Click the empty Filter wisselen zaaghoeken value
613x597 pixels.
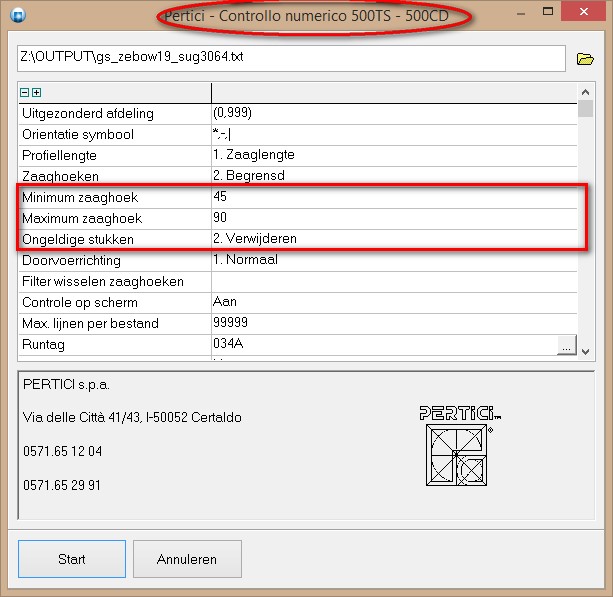pyautogui.click(x=394, y=281)
